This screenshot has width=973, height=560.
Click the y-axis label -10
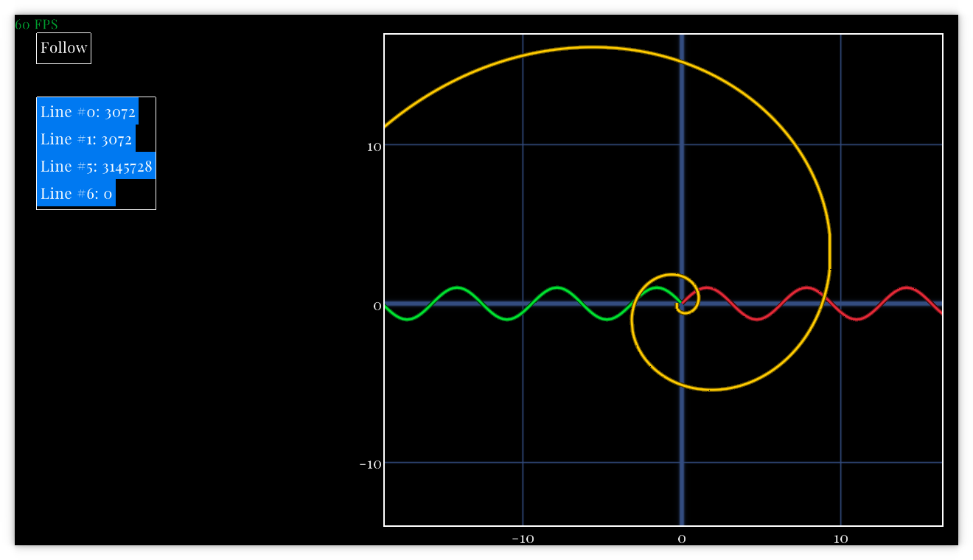pos(371,464)
